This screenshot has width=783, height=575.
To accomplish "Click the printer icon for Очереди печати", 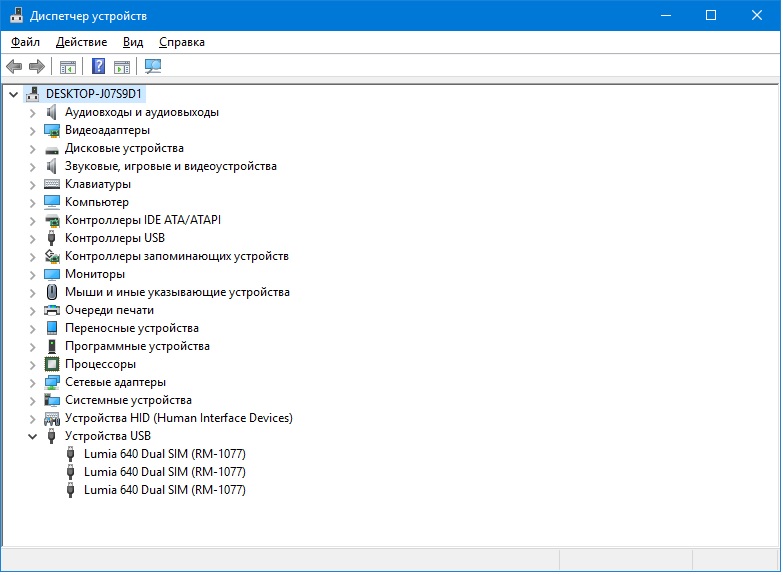I will click(52, 310).
